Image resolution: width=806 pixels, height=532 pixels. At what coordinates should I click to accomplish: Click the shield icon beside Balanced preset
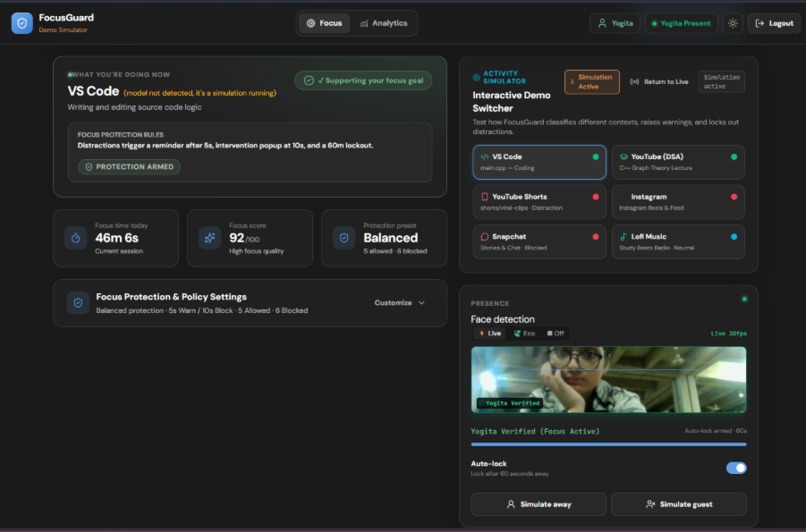[344, 238]
